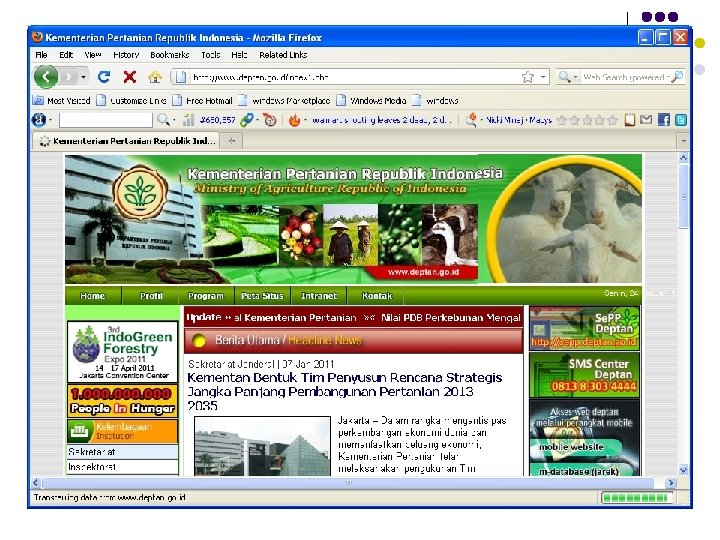This screenshot has height=540, width=720.
Task: Click the Twitter toolbar icon
Action: [x=681, y=120]
